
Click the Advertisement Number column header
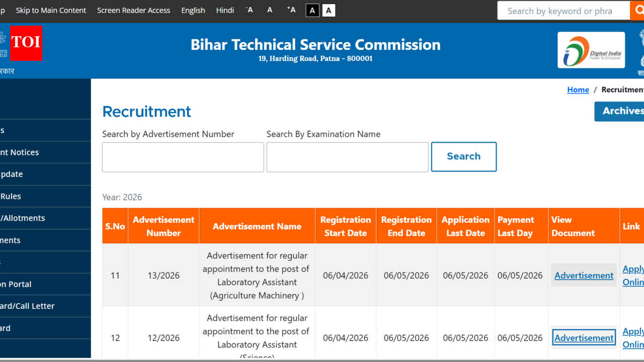(x=164, y=226)
